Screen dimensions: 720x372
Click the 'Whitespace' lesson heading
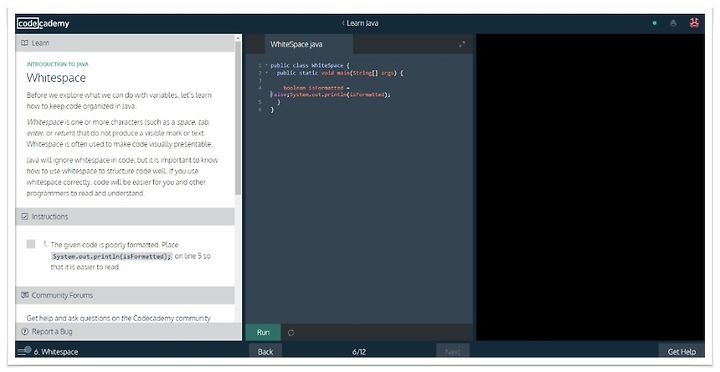pyautogui.click(x=56, y=78)
